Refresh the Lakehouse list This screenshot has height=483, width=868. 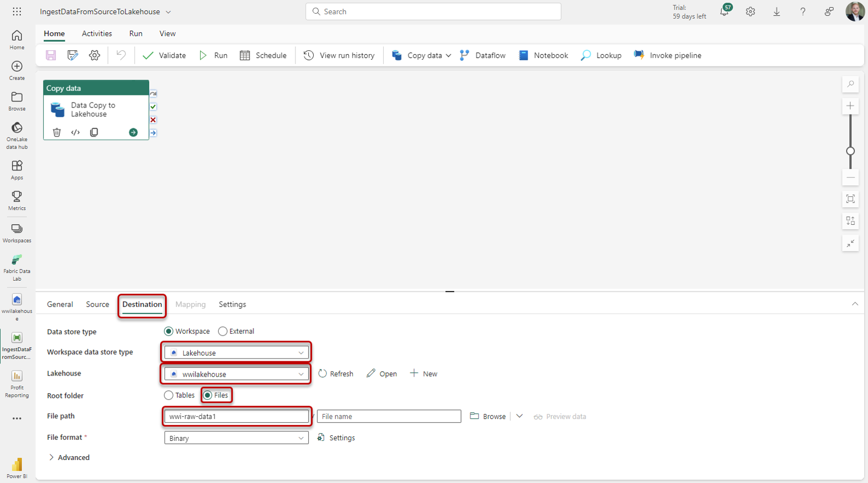(336, 374)
